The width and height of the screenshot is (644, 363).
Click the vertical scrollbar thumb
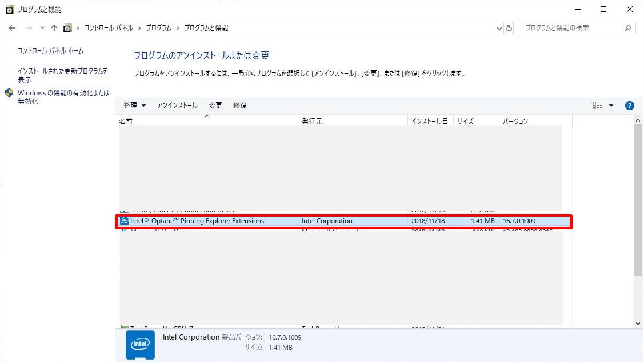(x=638, y=200)
